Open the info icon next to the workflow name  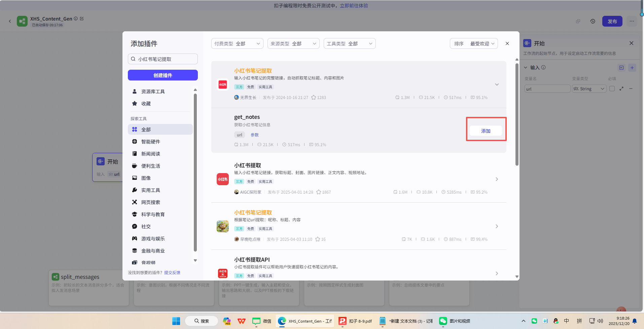click(76, 19)
